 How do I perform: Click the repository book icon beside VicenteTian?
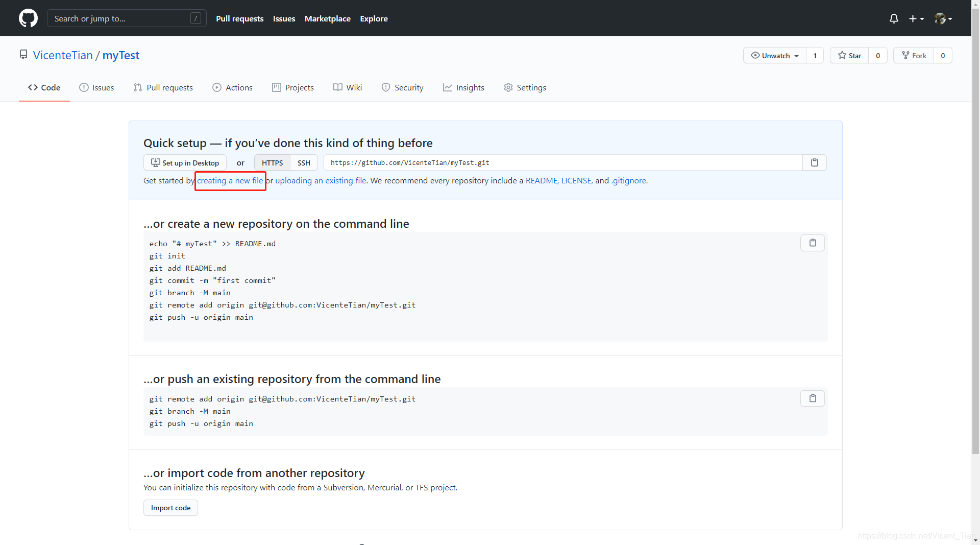click(x=23, y=55)
